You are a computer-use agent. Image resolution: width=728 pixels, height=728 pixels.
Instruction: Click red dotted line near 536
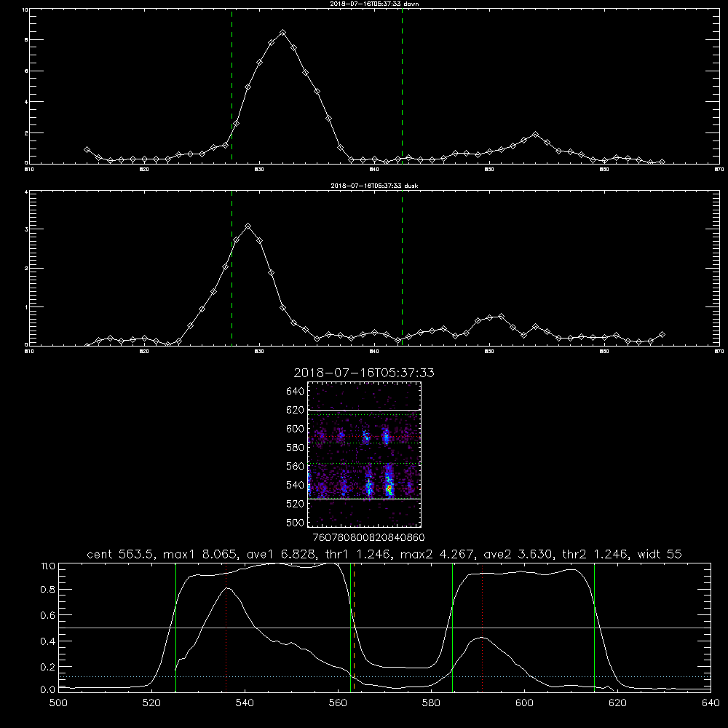pos(226,628)
